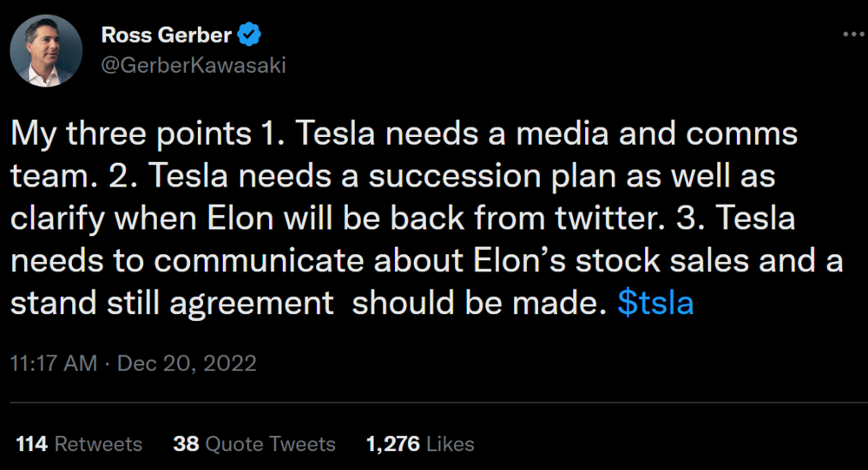868x470 pixels.
Task: View the 114 Retweets list
Action: 79,444
